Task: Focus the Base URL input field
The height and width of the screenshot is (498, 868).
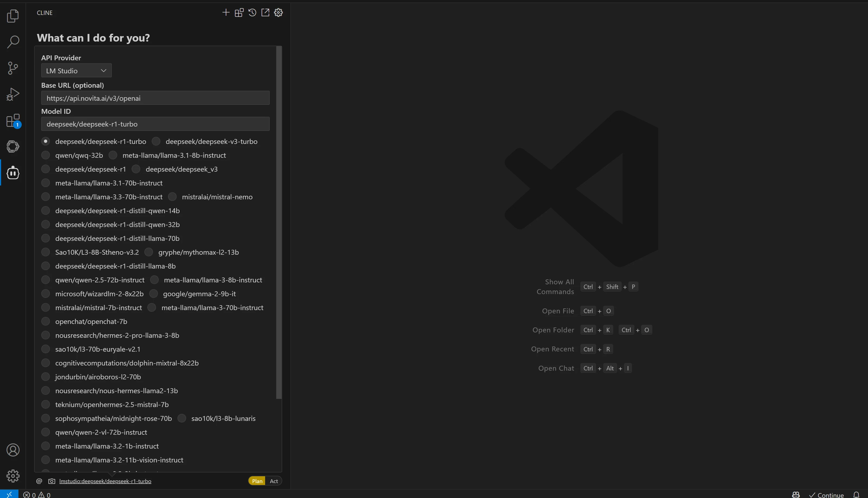Action: (x=155, y=98)
